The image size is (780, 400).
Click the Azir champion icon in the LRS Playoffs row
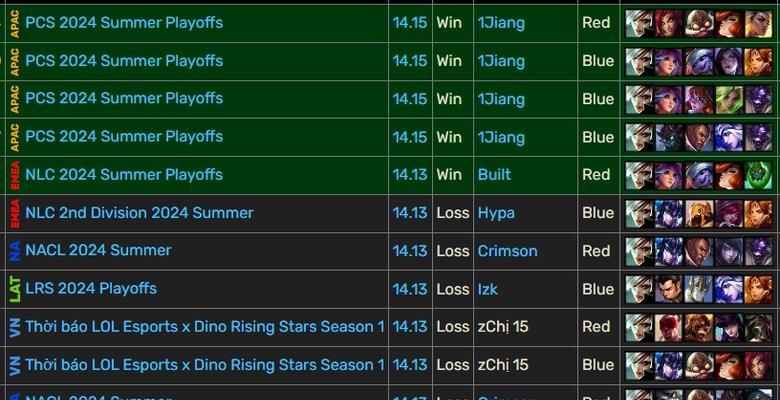[699, 290]
